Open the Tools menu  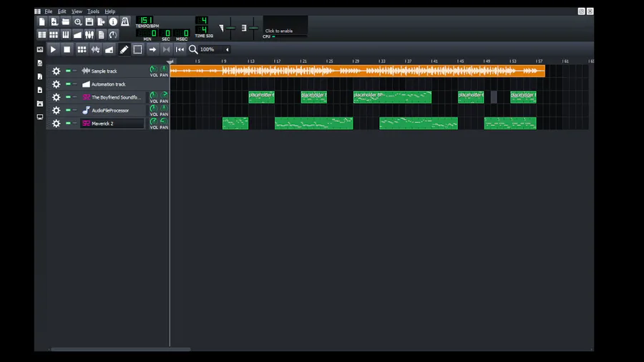pyautogui.click(x=93, y=11)
